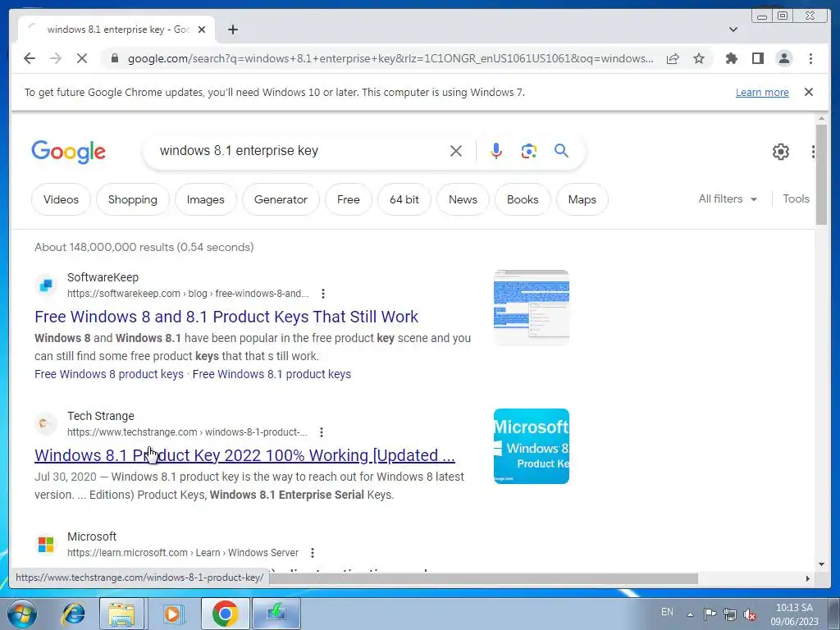Follow the Free Windows 8 product keys sublink

click(x=109, y=374)
